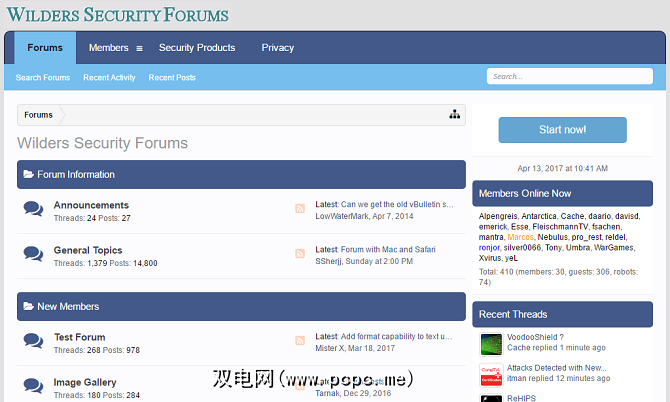The width and height of the screenshot is (670, 402).
Task: Click the Search input field
Action: 570,76
